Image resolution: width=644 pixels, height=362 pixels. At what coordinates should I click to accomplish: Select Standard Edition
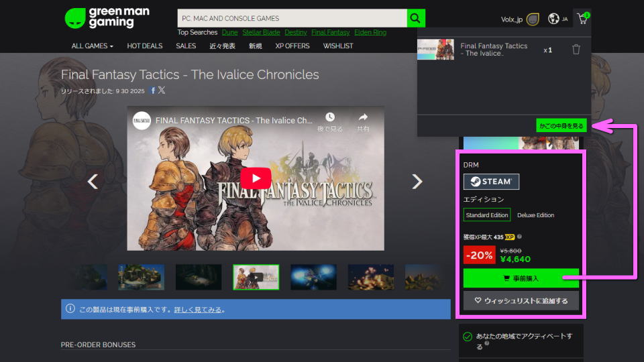487,215
